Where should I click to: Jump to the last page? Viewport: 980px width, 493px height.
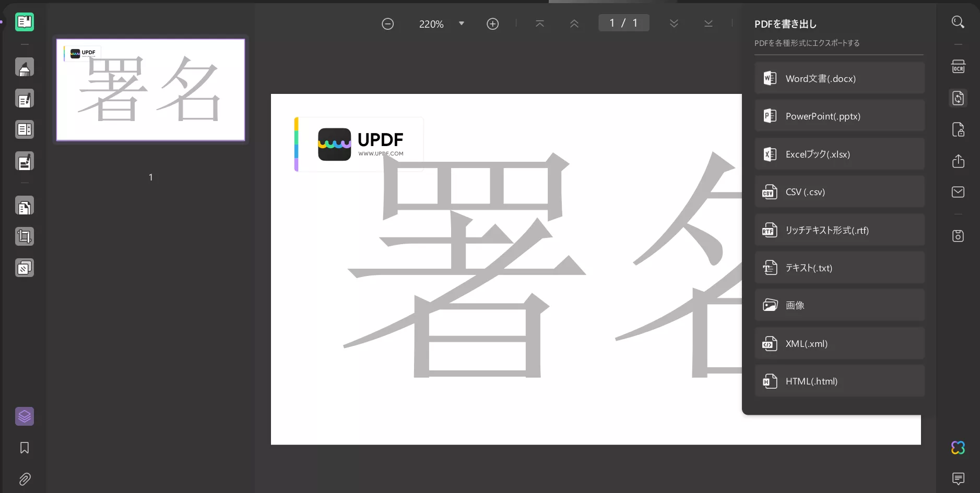click(x=709, y=23)
